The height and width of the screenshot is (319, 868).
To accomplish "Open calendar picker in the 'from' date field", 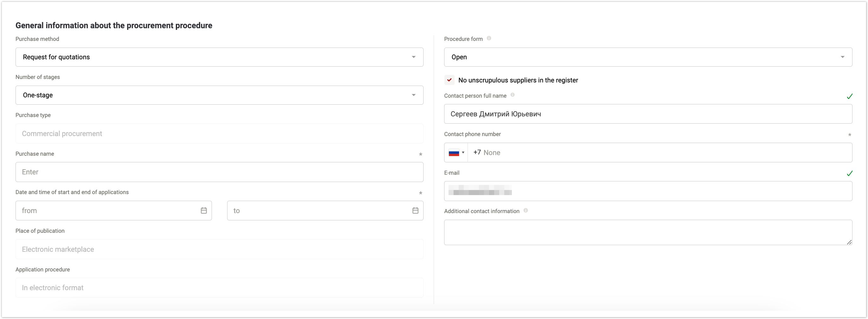I will [x=203, y=211].
